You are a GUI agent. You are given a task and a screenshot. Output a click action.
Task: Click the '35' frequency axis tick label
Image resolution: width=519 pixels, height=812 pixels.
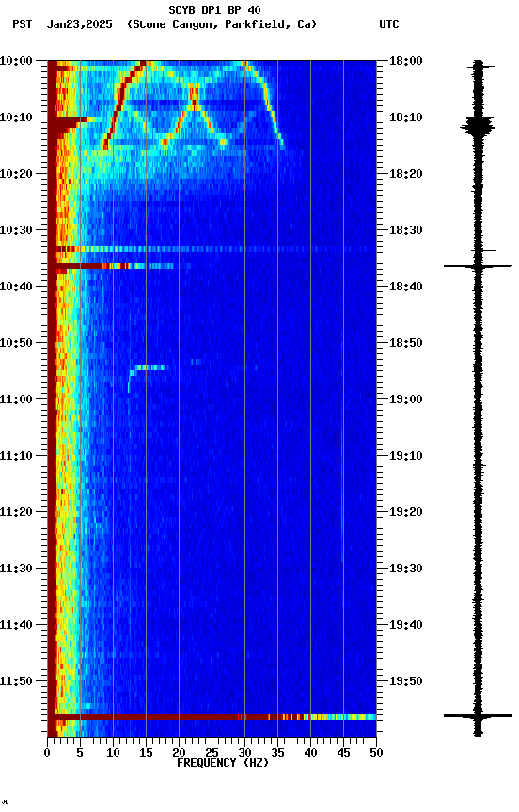(277, 753)
